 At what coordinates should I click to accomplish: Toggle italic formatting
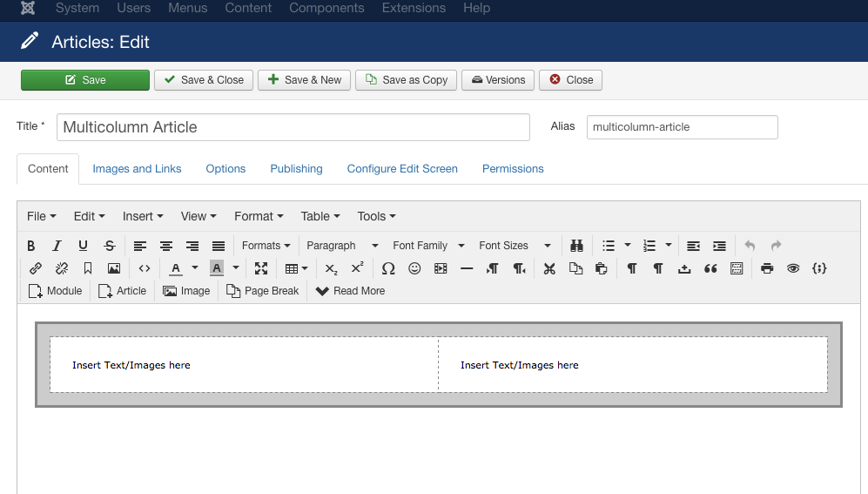pos(57,246)
